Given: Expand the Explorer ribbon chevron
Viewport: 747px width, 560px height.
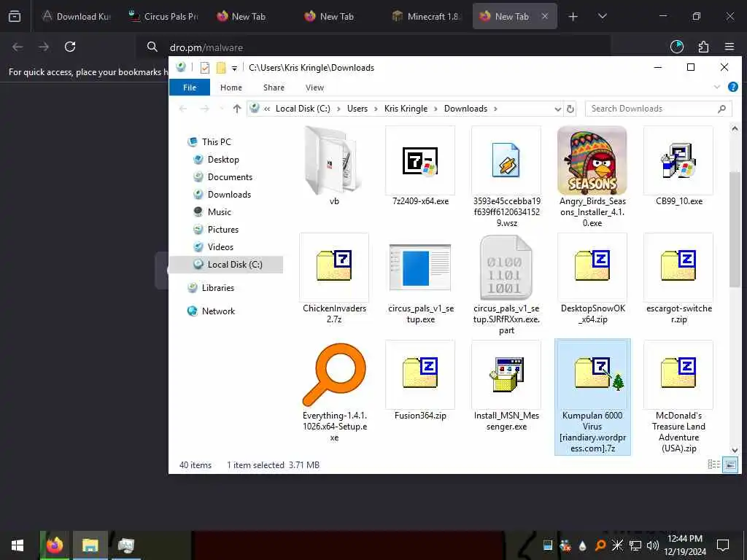Looking at the screenshot, I should tap(717, 87).
